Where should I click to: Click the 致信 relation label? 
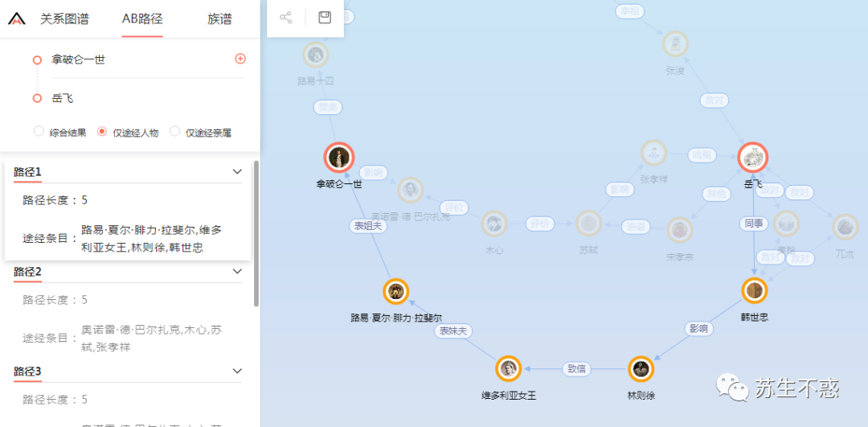tap(577, 369)
